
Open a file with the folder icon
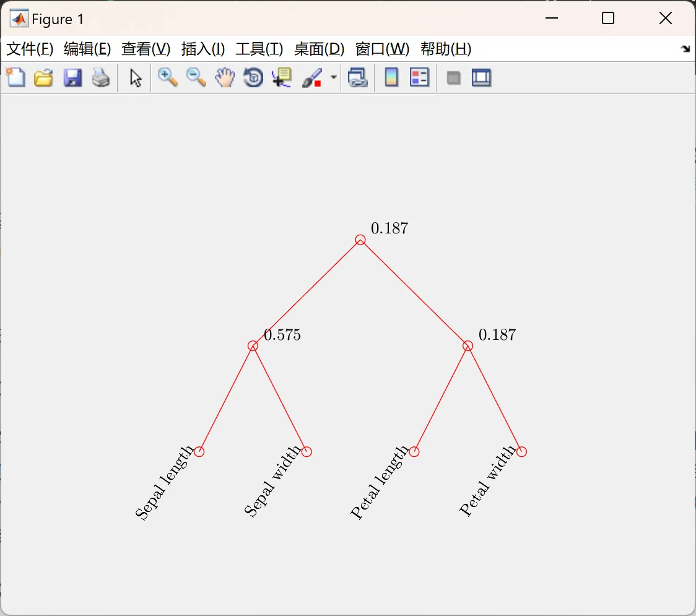(x=43, y=77)
